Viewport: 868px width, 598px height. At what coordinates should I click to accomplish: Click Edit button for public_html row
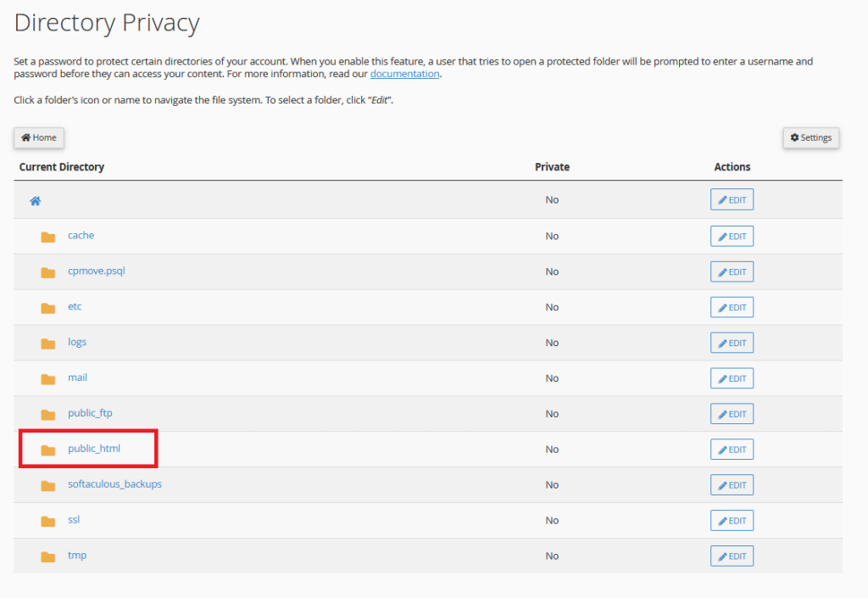732,450
